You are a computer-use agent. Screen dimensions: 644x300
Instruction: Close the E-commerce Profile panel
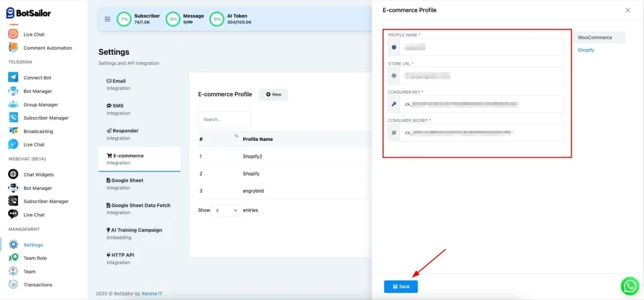coord(628,10)
